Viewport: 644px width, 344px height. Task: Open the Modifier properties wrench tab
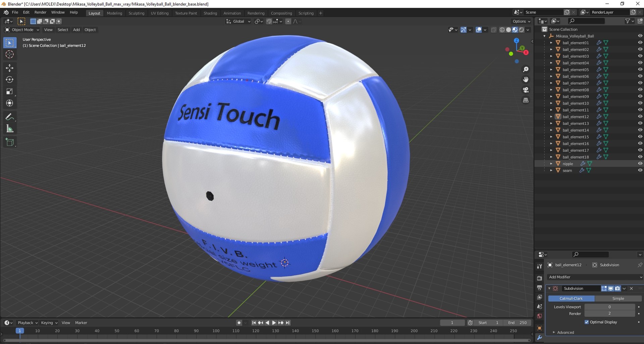(539, 338)
